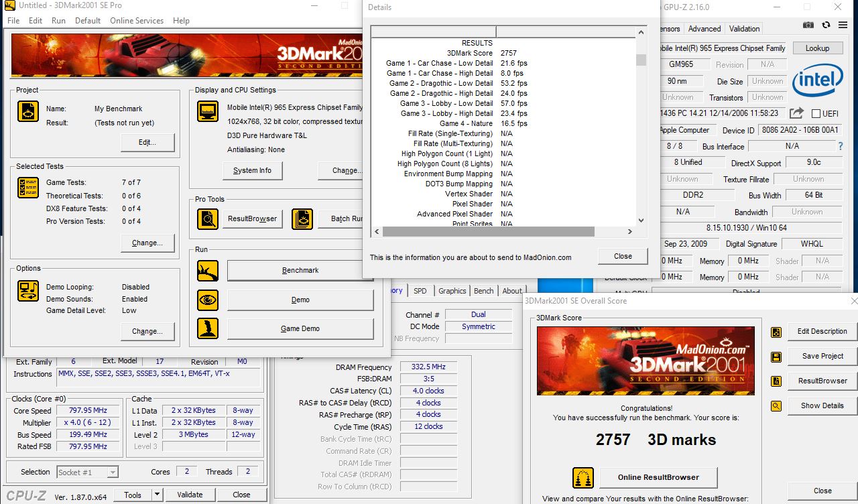Click the ResultBrowser magnifier icon in Pro Tools
This screenshot has width=858, height=504.
click(x=207, y=219)
